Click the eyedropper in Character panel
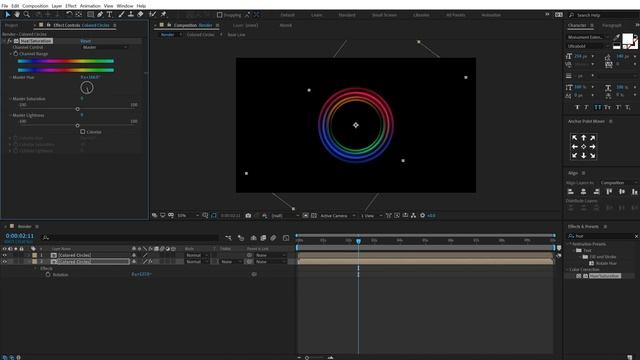 pos(617,37)
